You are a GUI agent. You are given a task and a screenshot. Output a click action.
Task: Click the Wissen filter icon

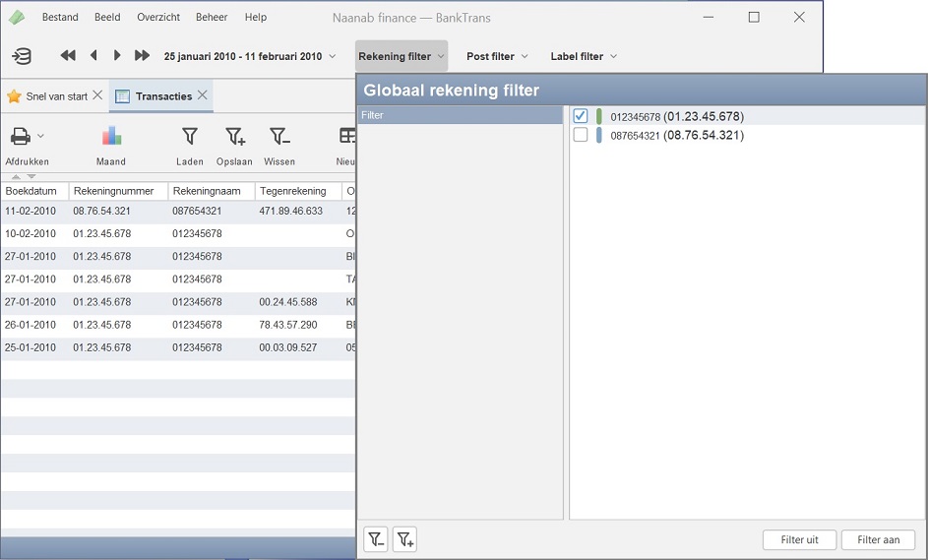tap(279, 137)
